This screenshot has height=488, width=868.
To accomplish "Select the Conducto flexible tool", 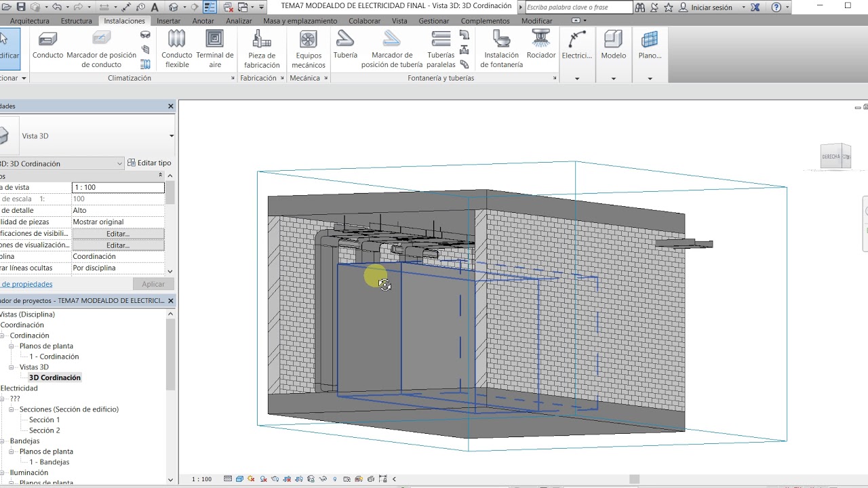I will click(x=177, y=49).
